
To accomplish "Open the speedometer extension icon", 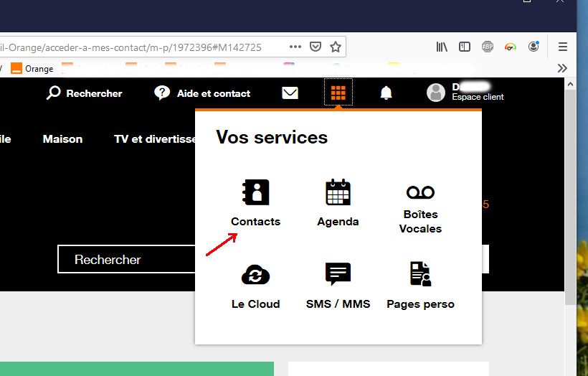I will tap(511, 47).
